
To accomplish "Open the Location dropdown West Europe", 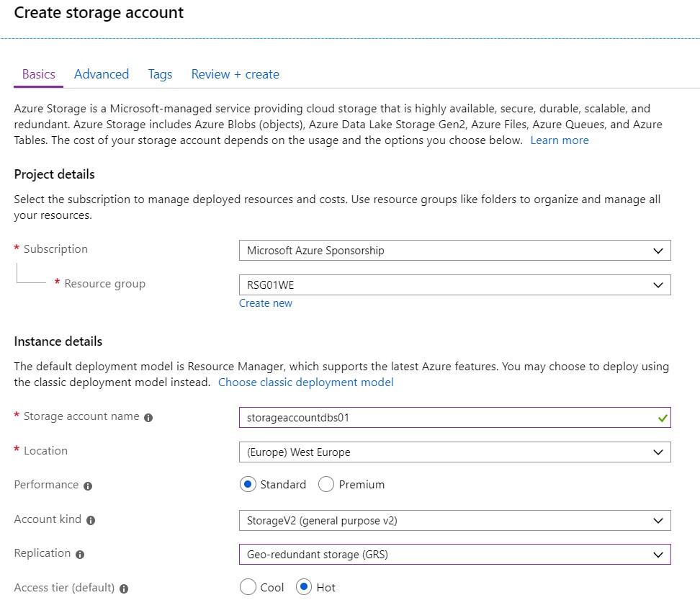I will click(455, 452).
